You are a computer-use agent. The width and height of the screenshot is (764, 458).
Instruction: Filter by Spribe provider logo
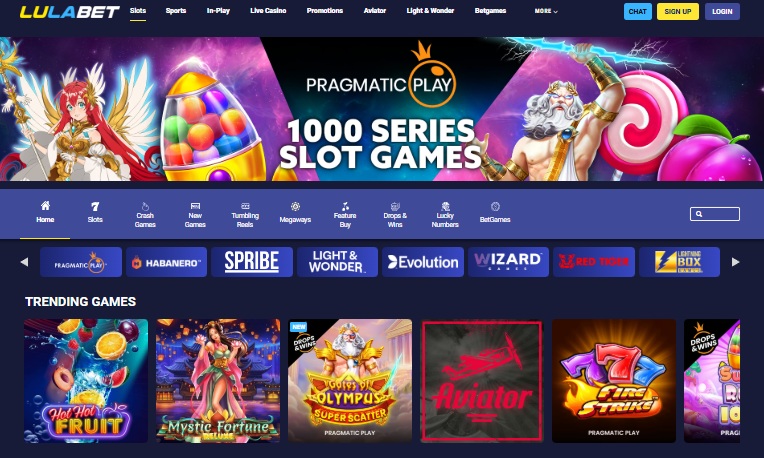pos(252,262)
